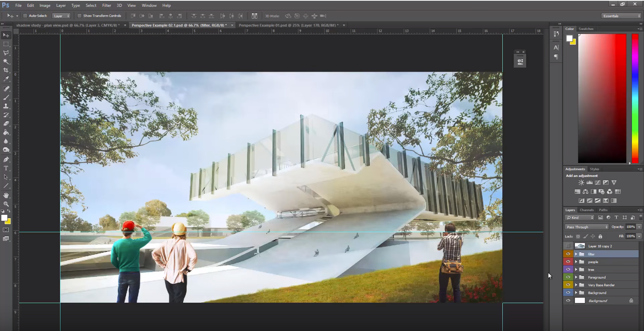Open the Filter menu

(107, 5)
